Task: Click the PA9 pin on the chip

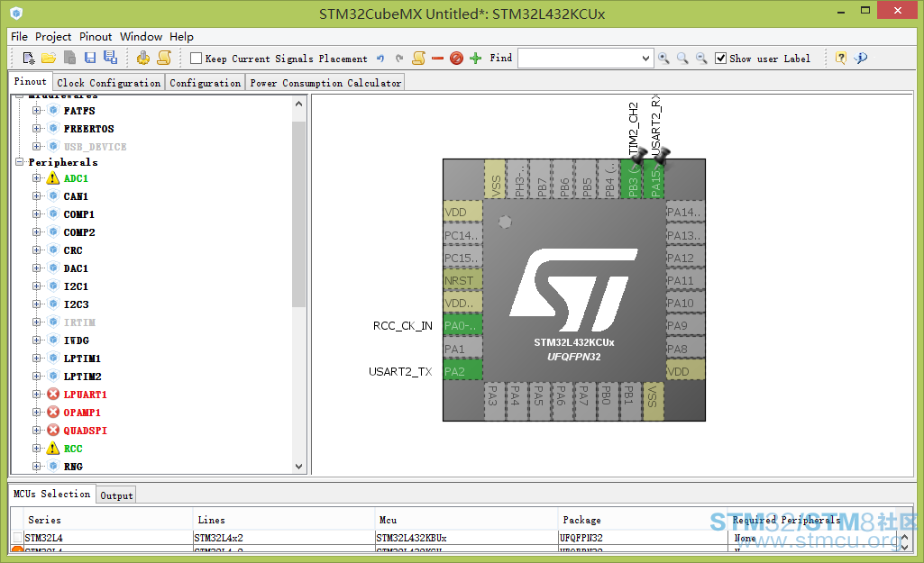Action: click(x=685, y=326)
